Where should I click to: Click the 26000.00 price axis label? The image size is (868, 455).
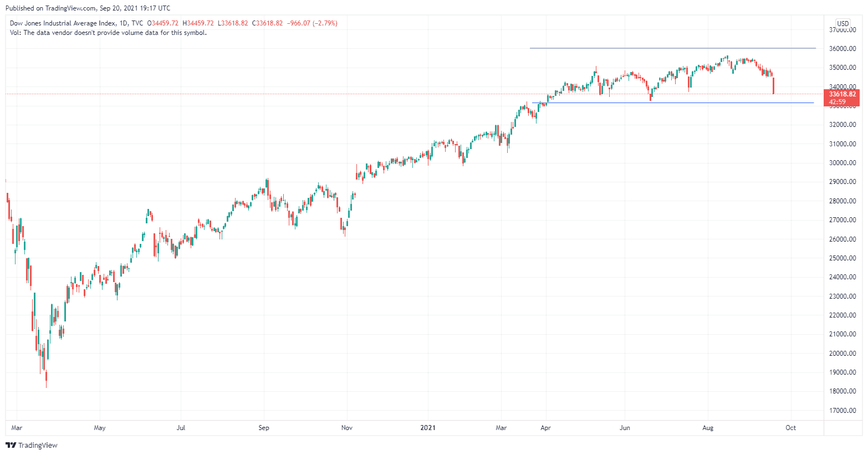point(843,239)
